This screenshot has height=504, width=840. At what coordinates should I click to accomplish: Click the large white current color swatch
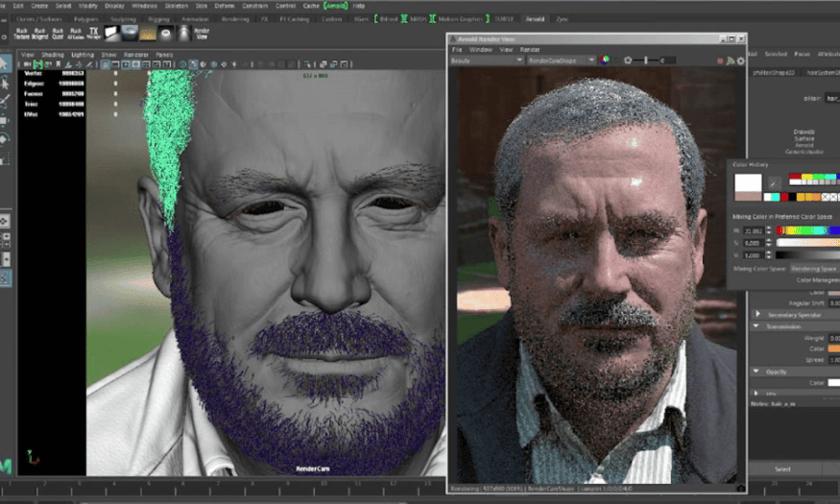[x=748, y=182]
